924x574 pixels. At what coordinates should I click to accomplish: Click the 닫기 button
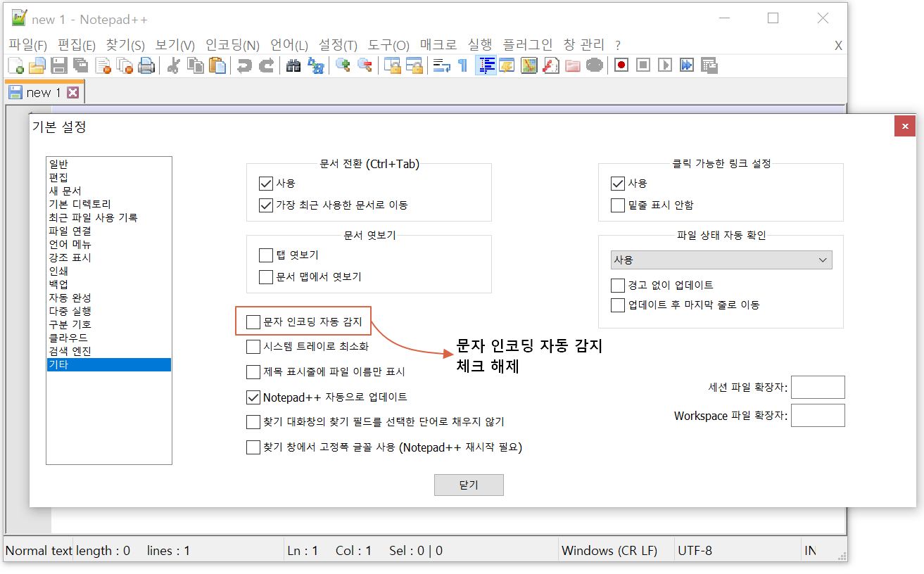click(x=469, y=485)
